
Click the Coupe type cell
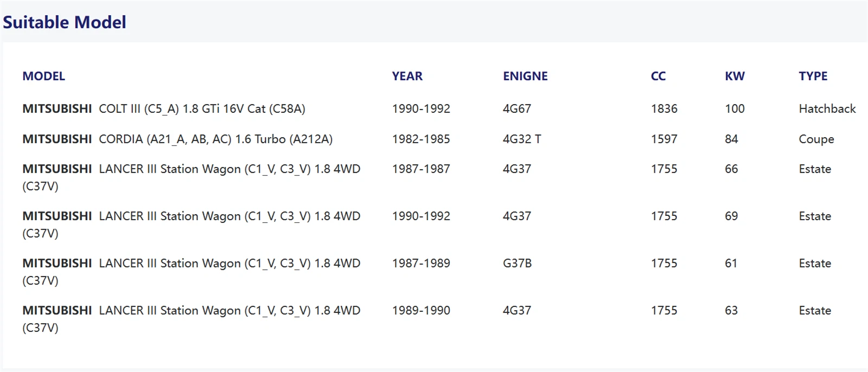pyautogui.click(x=816, y=139)
